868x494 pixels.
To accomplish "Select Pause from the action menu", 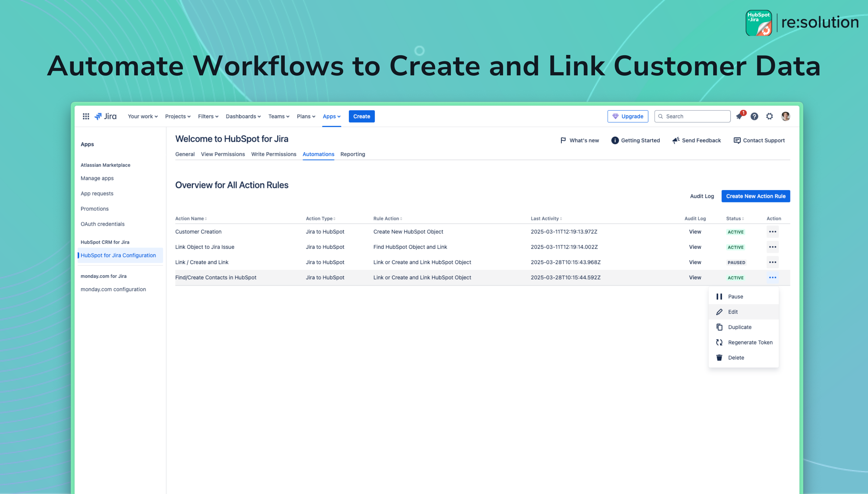I will click(735, 297).
